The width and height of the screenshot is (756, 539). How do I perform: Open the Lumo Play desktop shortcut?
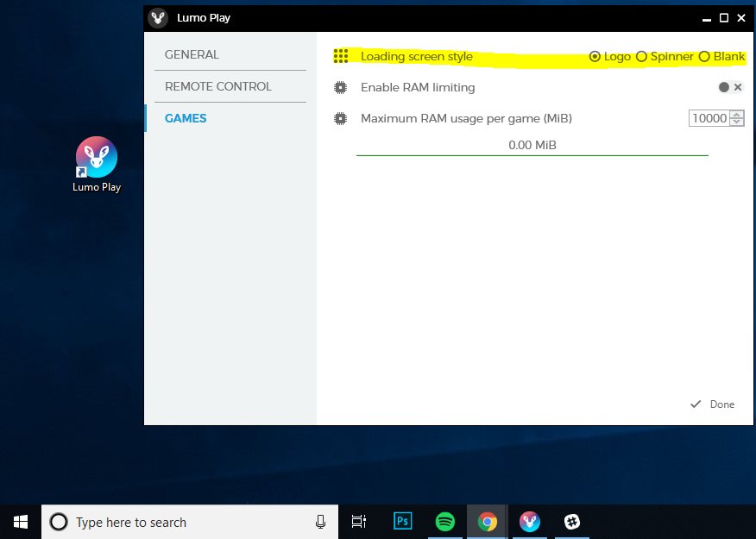[97, 165]
